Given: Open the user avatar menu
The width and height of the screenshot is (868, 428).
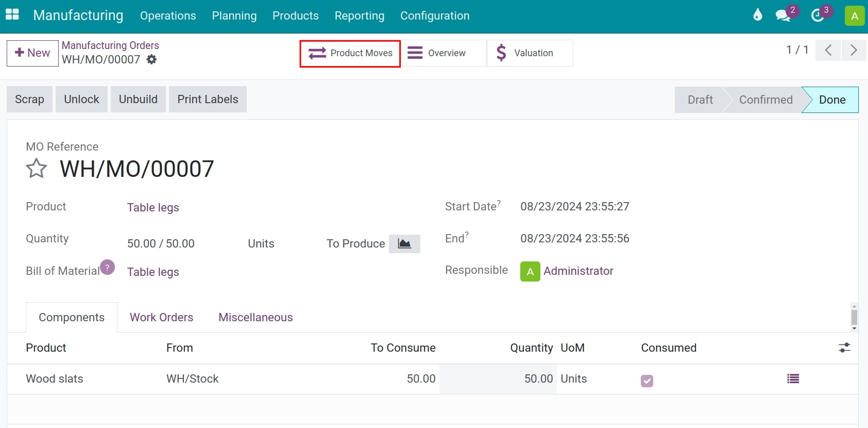Looking at the screenshot, I should pyautogui.click(x=855, y=15).
